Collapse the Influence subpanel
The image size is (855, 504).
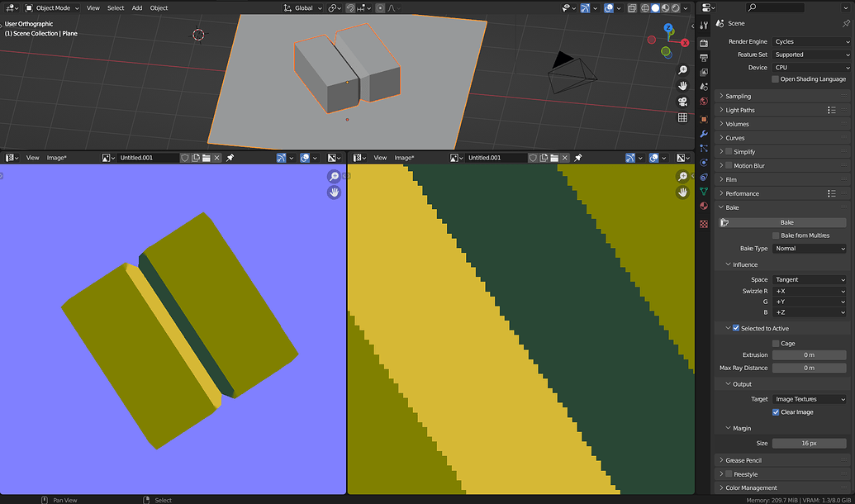coord(782,264)
